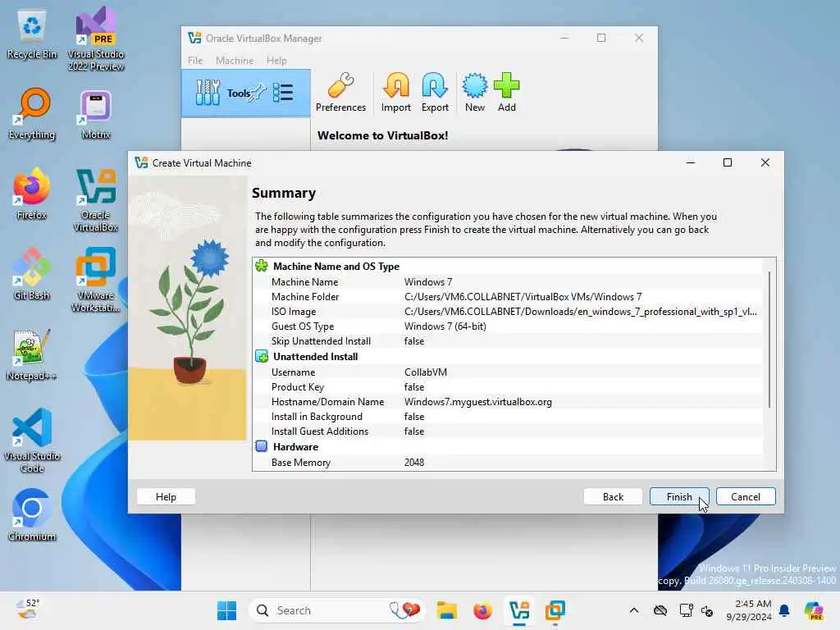This screenshot has height=630, width=840.
Task: Open the notifications bell icon
Action: pos(784,610)
